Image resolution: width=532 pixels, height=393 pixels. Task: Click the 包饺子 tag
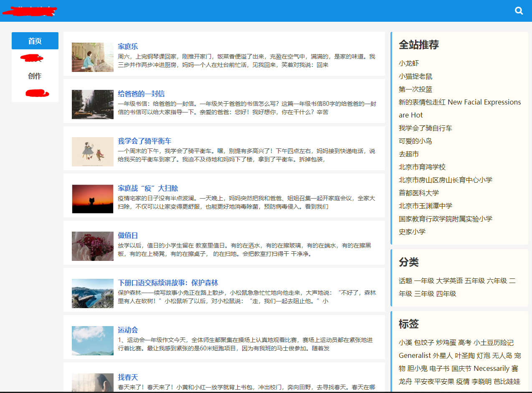(424, 342)
